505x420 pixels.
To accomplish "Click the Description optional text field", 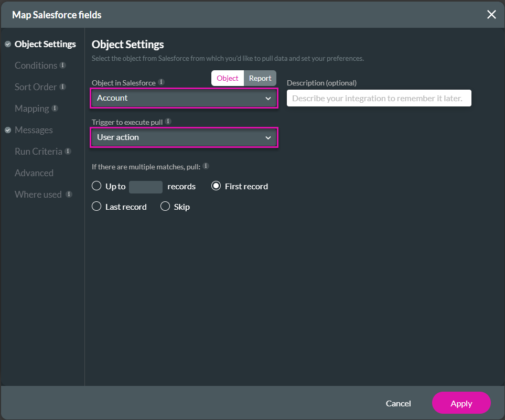I will [x=379, y=98].
